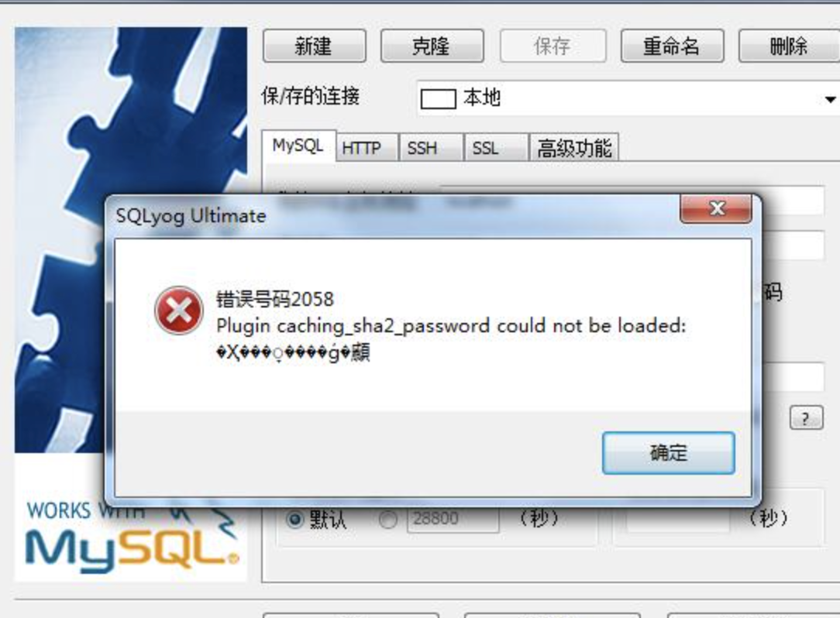The height and width of the screenshot is (618, 840).
Task: Select the 默认 radio button
Action: pyautogui.click(x=294, y=519)
